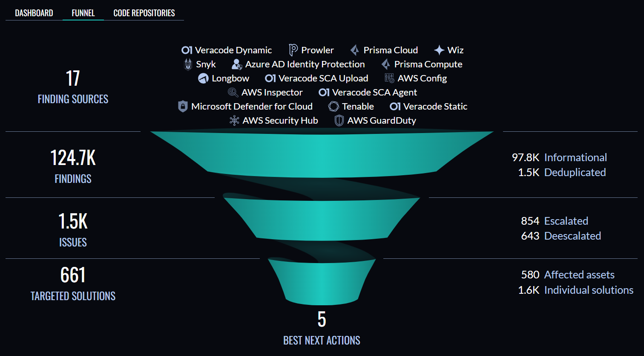The height and width of the screenshot is (356, 644).
Task: Click the Tenable hexagon icon
Action: 333,107
